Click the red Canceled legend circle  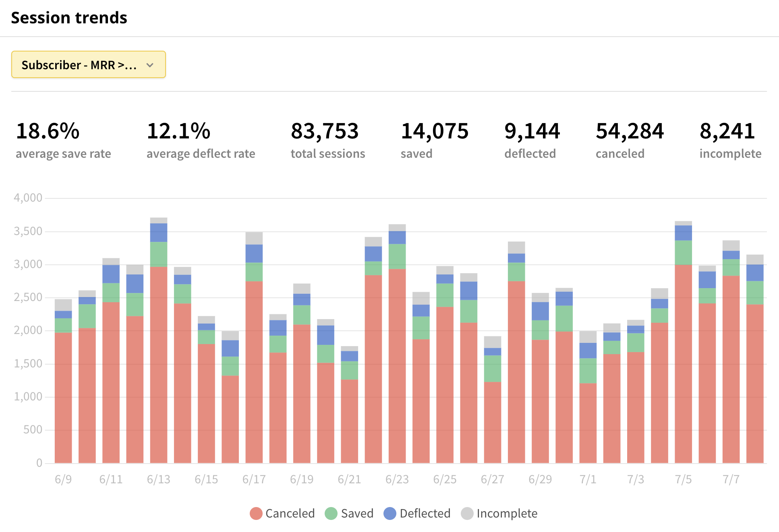point(256,513)
